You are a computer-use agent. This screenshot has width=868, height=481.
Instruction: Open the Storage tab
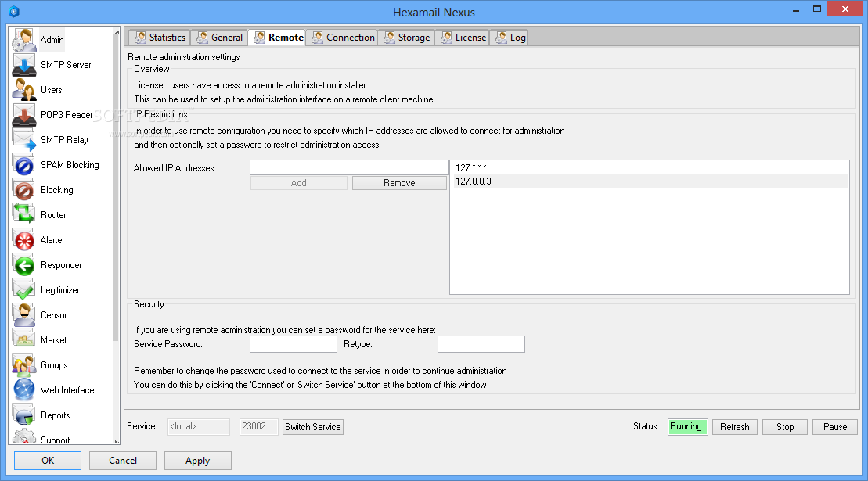(x=407, y=37)
